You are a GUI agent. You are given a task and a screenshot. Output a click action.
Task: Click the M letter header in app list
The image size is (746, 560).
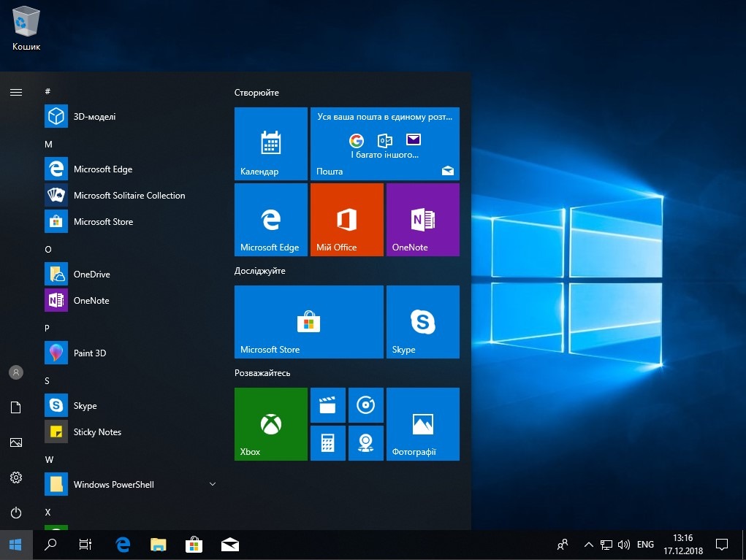(x=48, y=144)
